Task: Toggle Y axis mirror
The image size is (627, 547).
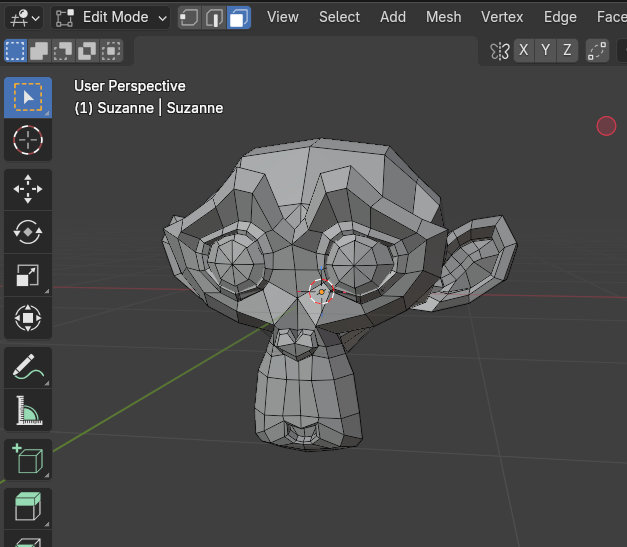Action: [x=545, y=50]
